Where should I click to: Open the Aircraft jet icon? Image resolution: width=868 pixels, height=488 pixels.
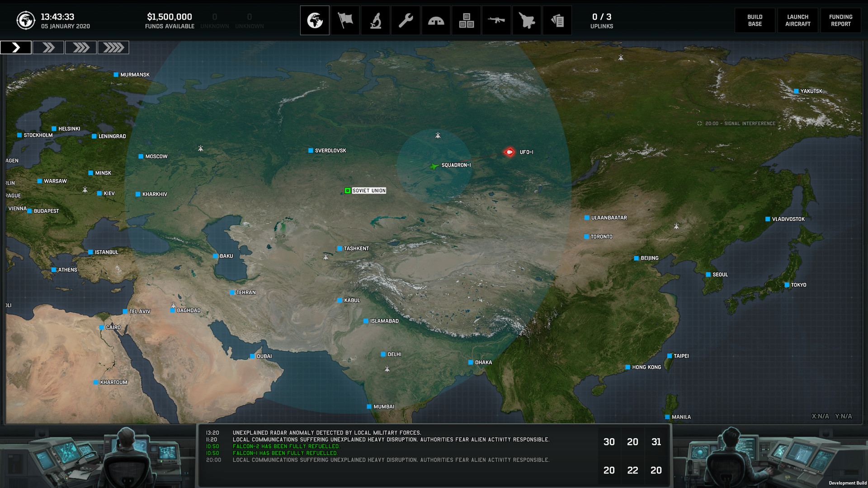[527, 20]
